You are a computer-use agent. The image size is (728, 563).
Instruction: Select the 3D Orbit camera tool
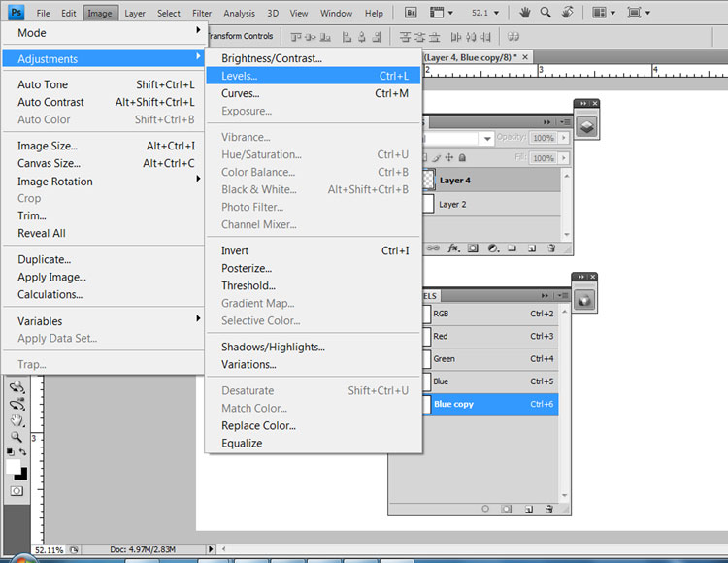click(x=17, y=404)
